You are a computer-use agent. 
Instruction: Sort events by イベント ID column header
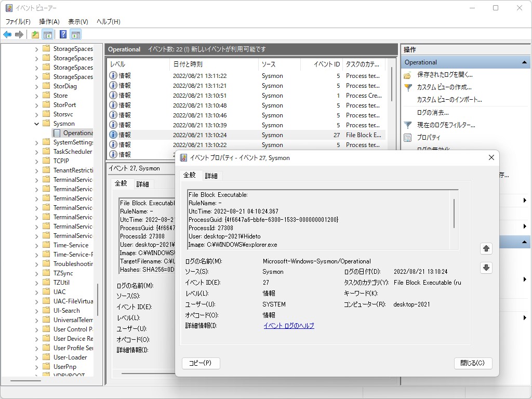pyautogui.click(x=327, y=64)
